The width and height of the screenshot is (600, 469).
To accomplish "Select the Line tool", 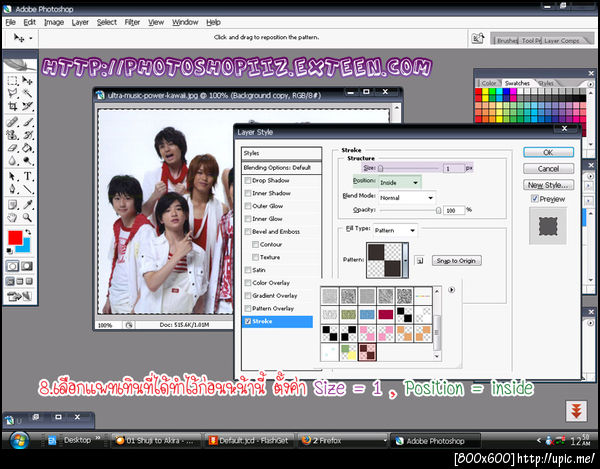I will click(x=27, y=189).
